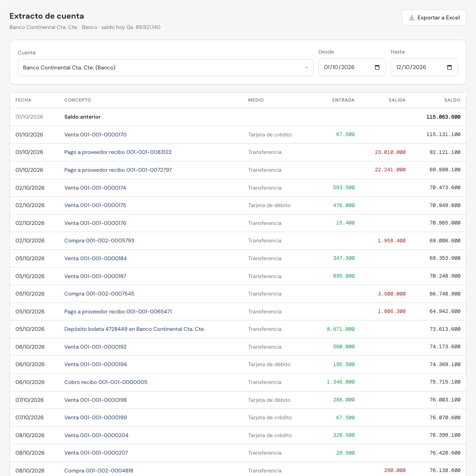
Task: Open the Cuenta account dropdown
Action: (x=166, y=67)
